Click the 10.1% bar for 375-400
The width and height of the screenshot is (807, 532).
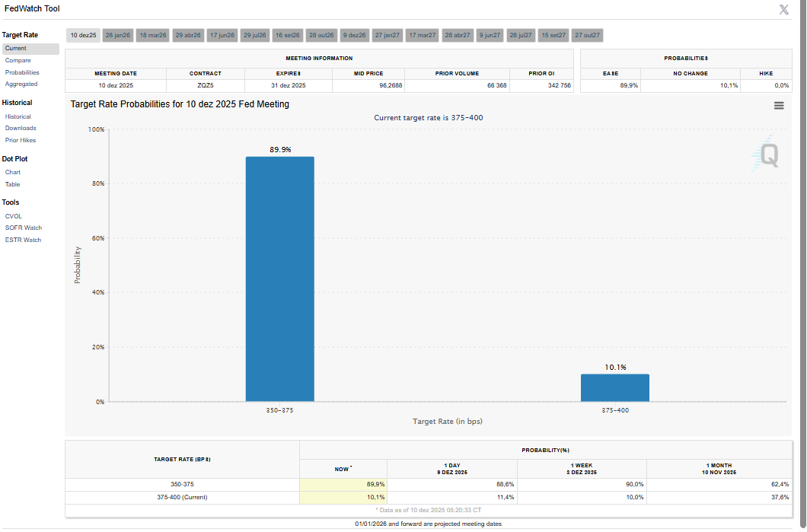click(x=614, y=387)
